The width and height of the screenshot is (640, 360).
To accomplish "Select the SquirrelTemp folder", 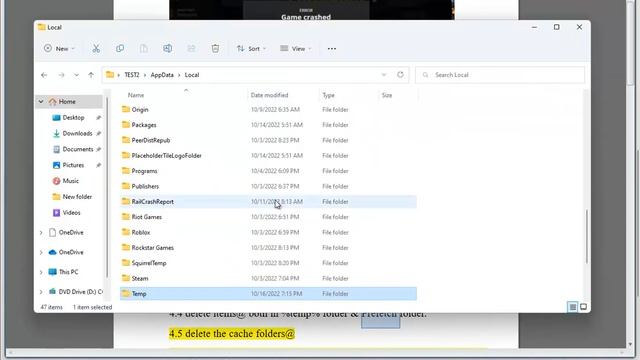I will point(268,263).
